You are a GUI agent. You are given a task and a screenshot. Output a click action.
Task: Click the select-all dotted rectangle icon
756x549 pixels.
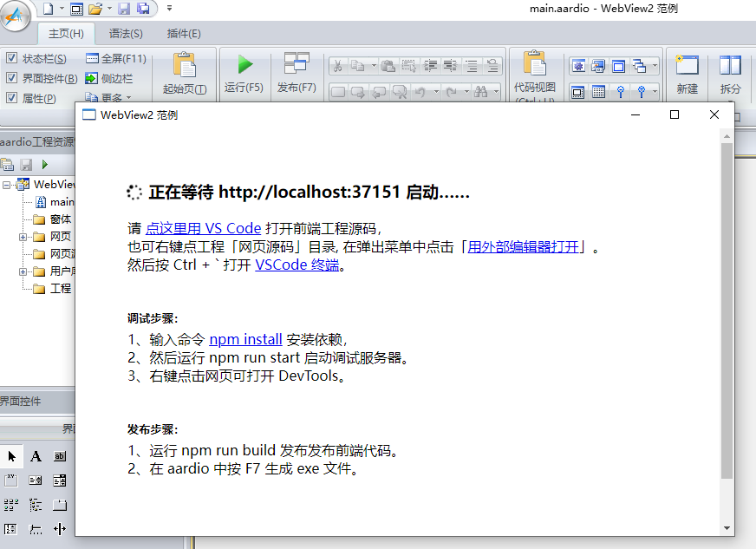[x=409, y=66]
